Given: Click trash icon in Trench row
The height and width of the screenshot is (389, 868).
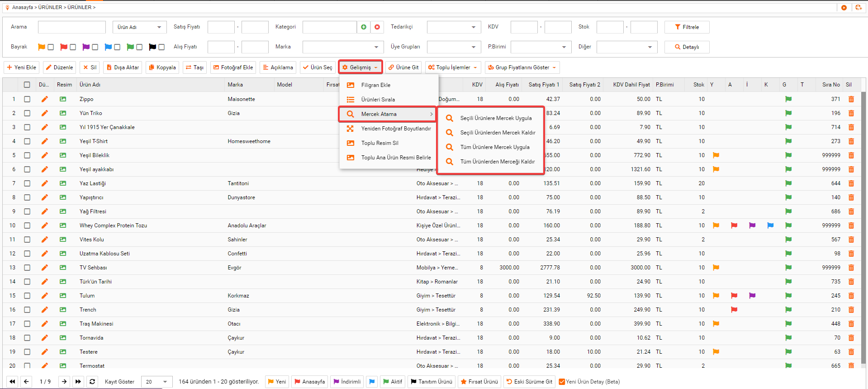Looking at the screenshot, I should (x=851, y=310).
